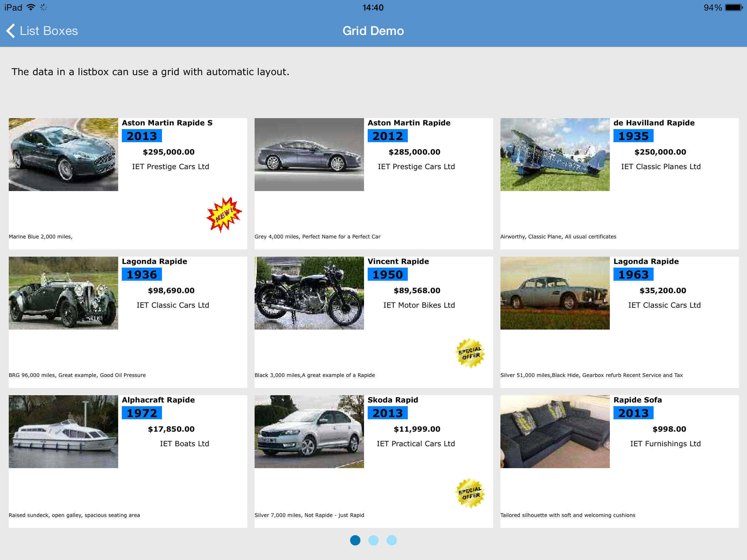Screen dimensions: 747x560
Task: Select the $285,000.00 price label
Action: [414, 152]
